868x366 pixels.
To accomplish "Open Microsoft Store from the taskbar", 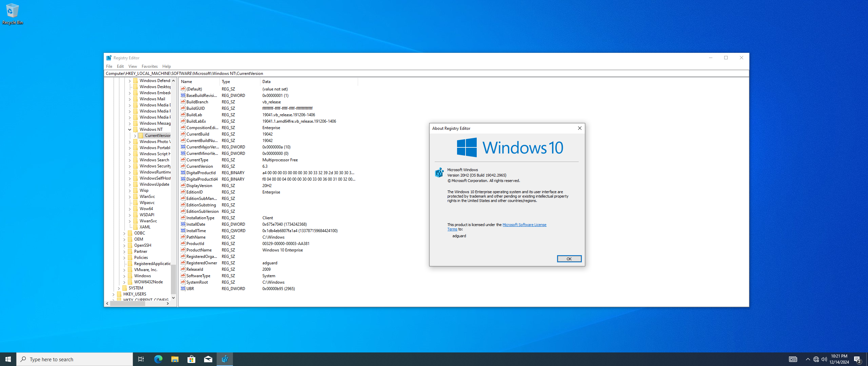I will (x=191, y=359).
